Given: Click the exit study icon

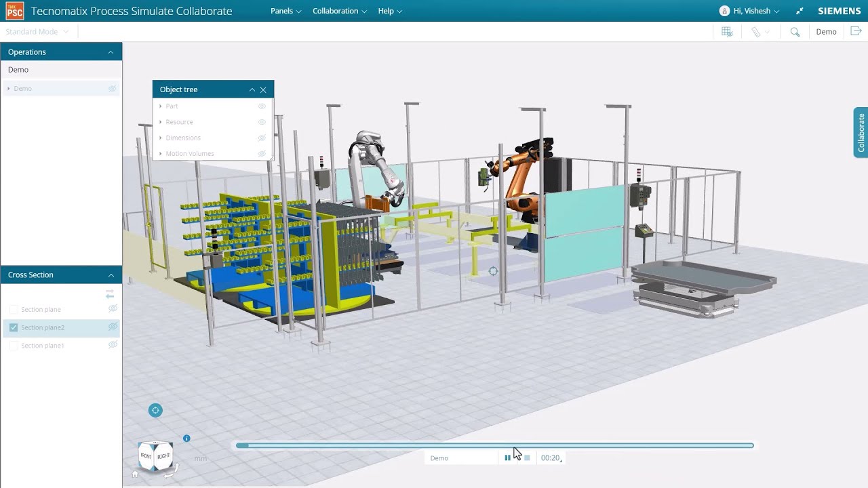Looking at the screenshot, I should click(856, 31).
